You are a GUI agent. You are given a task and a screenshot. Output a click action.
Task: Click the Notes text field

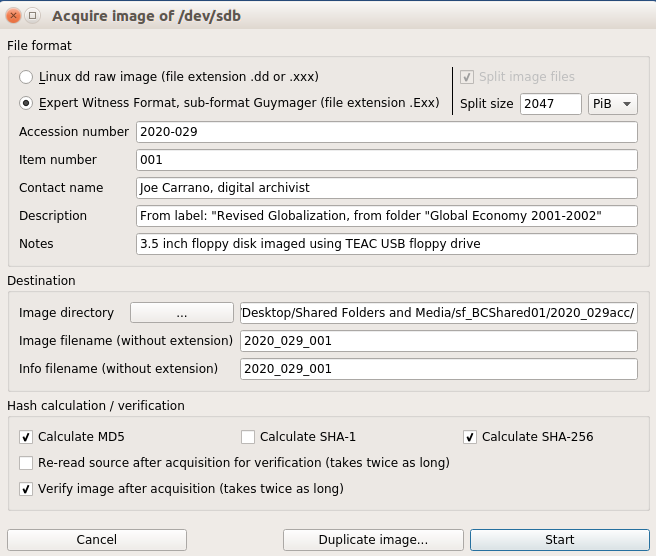pos(386,244)
